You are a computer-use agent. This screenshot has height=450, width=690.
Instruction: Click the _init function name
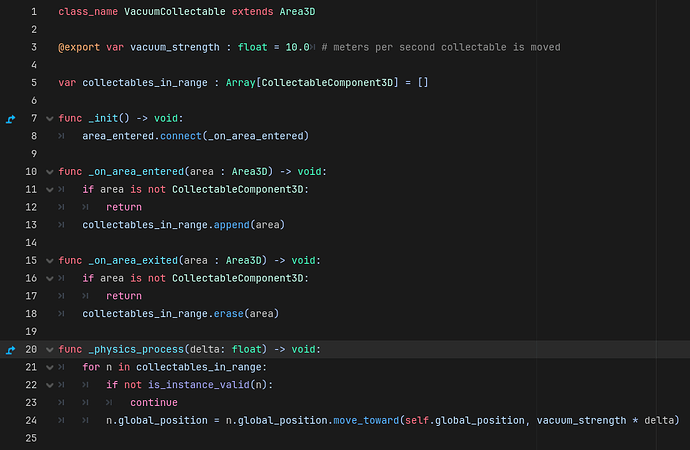point(103,118)
